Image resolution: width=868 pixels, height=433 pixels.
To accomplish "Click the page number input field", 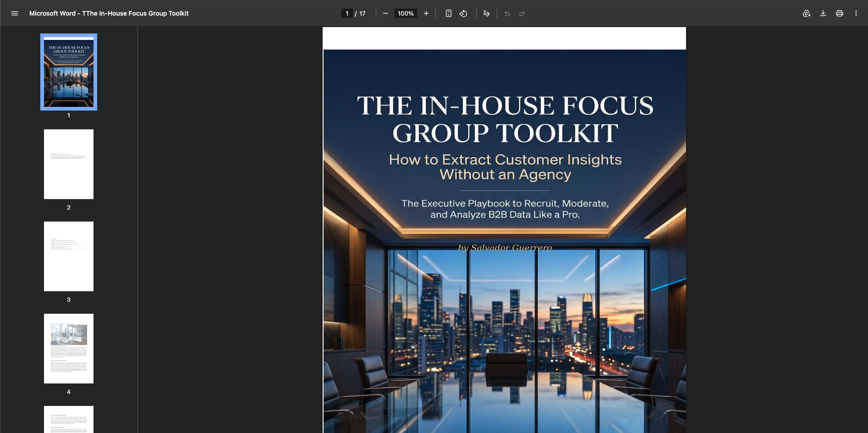I will [x=347, y=13].
